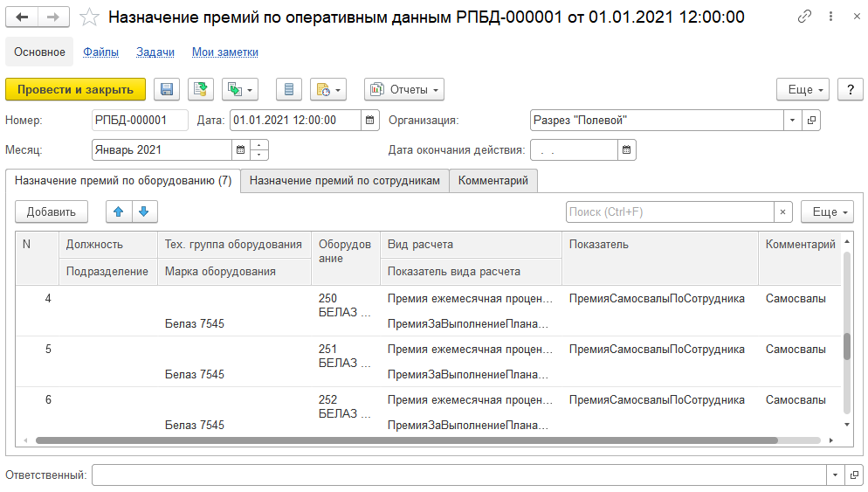Focus the Поиск (Ctrl+F) search field
868x492 pixels.
(x=670, y=211)
